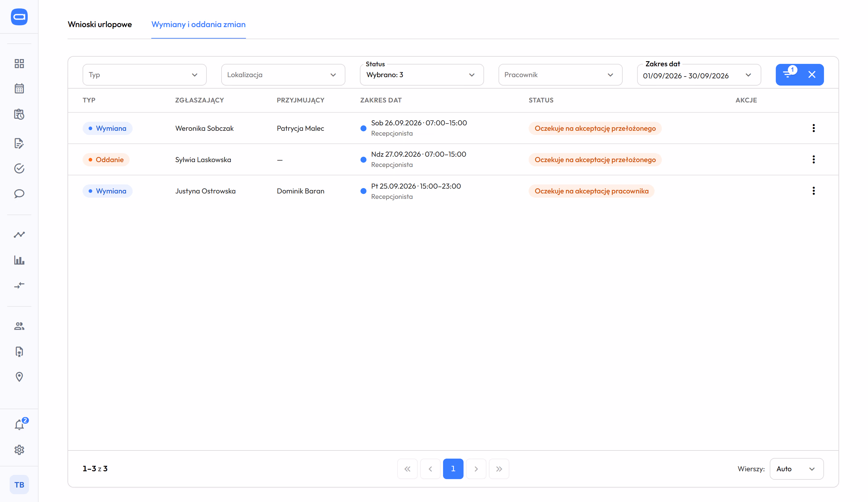The image size is (868, 502).
Task: Click the app logo in the sidebar
Action: (x=19, y=17)
